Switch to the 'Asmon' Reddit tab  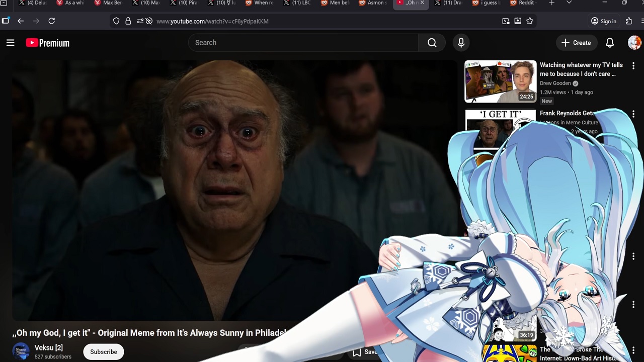click(372, 3)
